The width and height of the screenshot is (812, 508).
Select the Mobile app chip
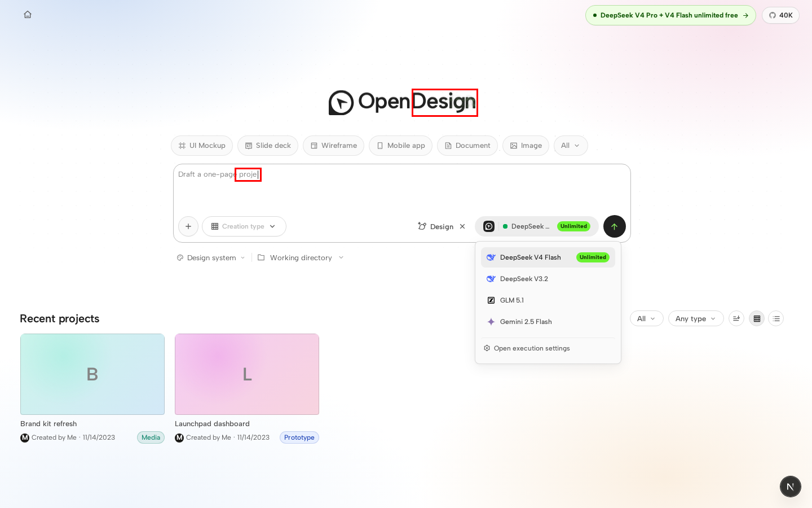[400, 146]
